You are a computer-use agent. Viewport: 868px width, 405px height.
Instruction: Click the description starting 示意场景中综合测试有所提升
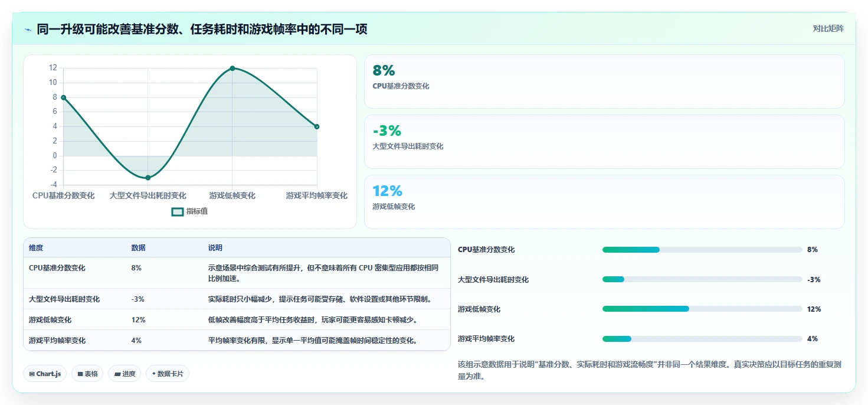(x=323, y=273)
